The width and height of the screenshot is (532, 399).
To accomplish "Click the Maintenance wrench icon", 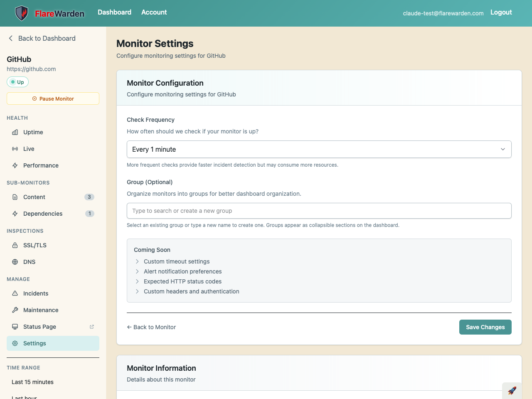I will tap(15, 310).
